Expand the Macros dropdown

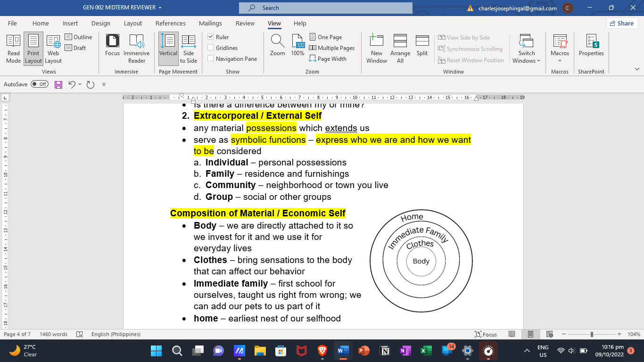560,49
